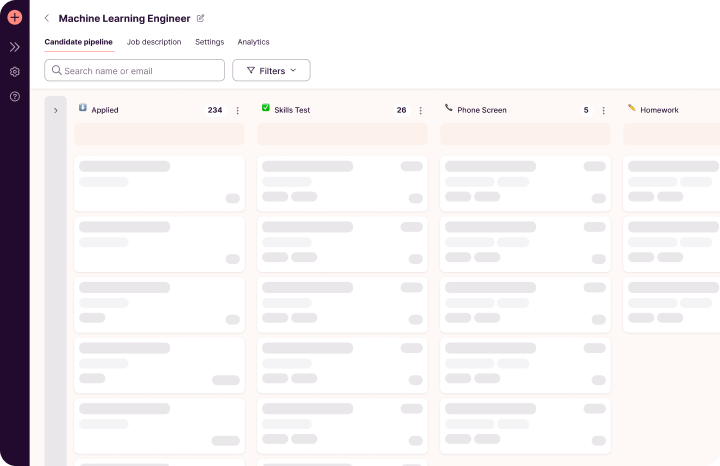Click the 234 count badge on Applied

tap(215, 110)
